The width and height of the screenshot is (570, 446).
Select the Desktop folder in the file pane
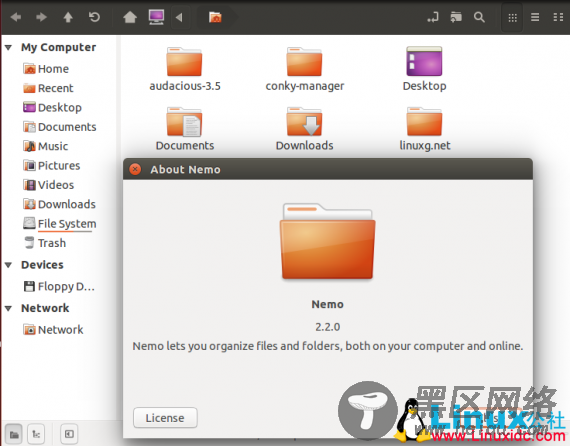coord(424,69)
